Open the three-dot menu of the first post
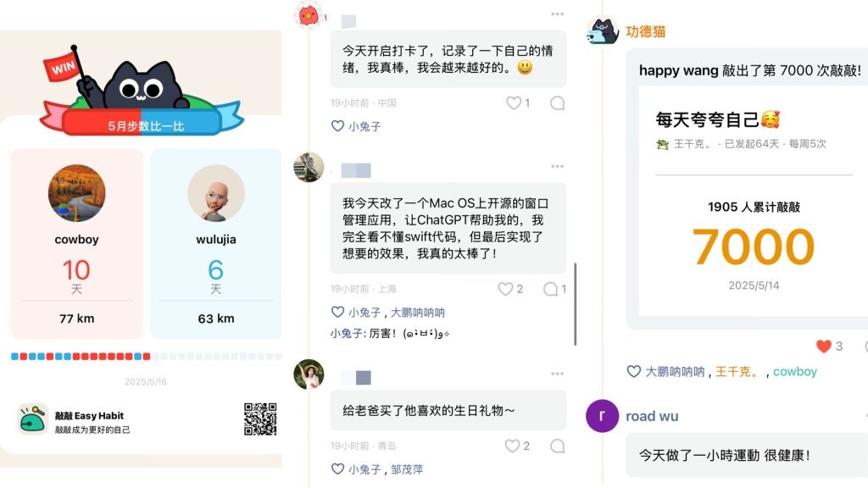The width and height of the screenshot is (868, 488). (558, 14)
